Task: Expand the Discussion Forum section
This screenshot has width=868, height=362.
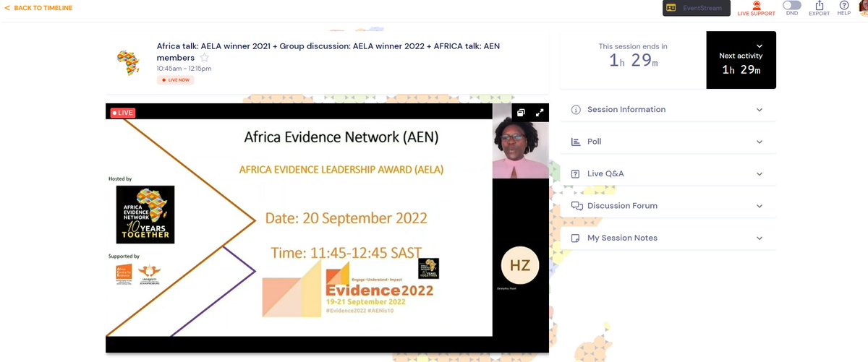Action: click(x=668, y=206)
